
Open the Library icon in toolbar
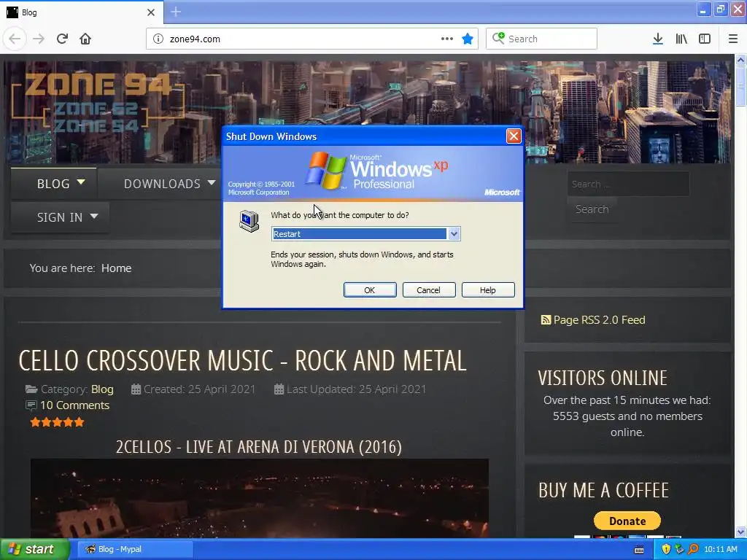pyautogui.click(x=681, y=39)
